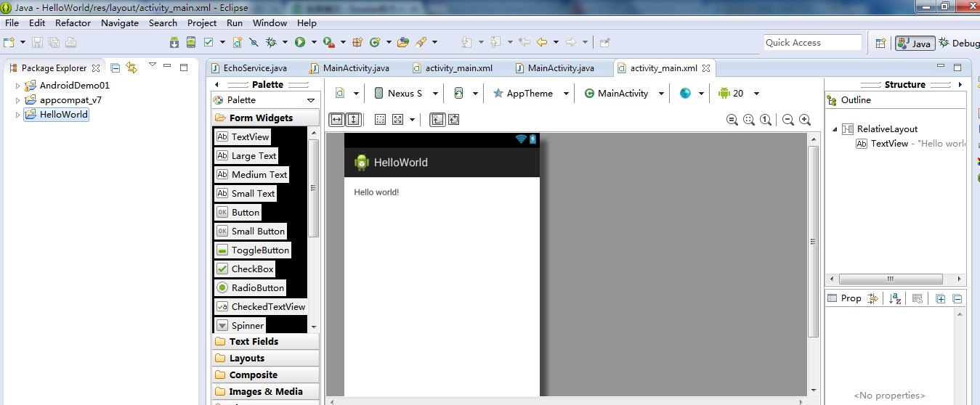Select the CheckBox palette widget

[246, 269]
